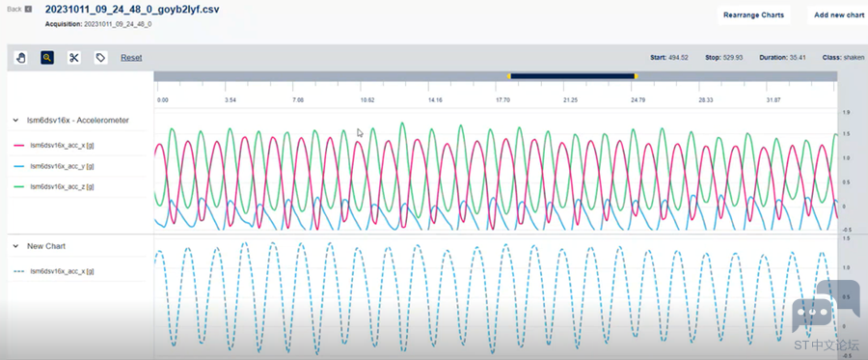
Task: Click the Back arrow icon
Action: (28, 9)
